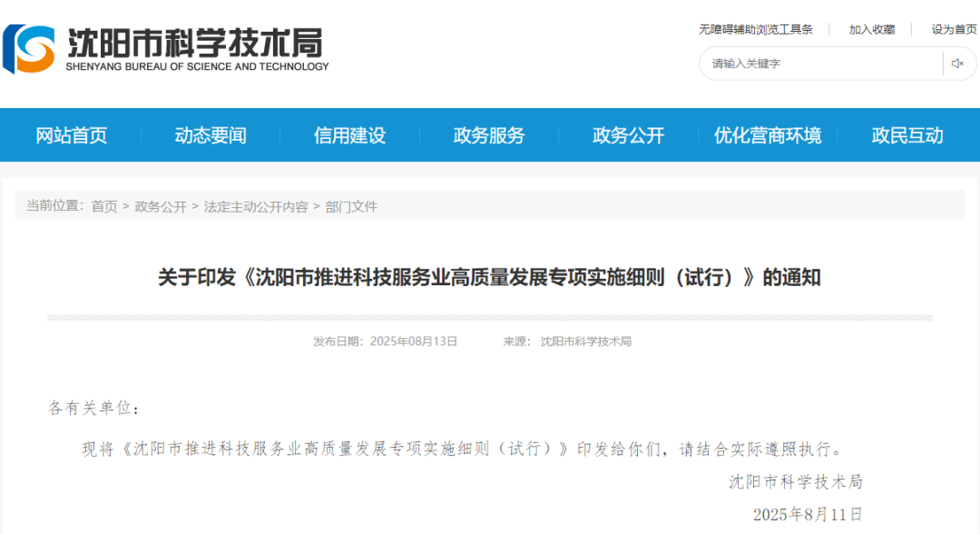Click the Shenyang Science Bureau logo icon

(x=30, y=50)
